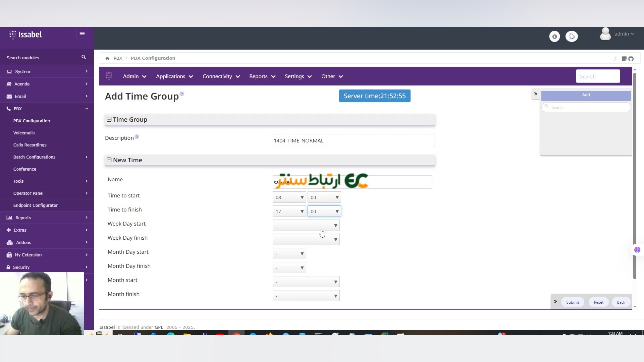The image size is (644, 362).
Task: Click help icon beside Add Time Group
Action: point(182,94)
